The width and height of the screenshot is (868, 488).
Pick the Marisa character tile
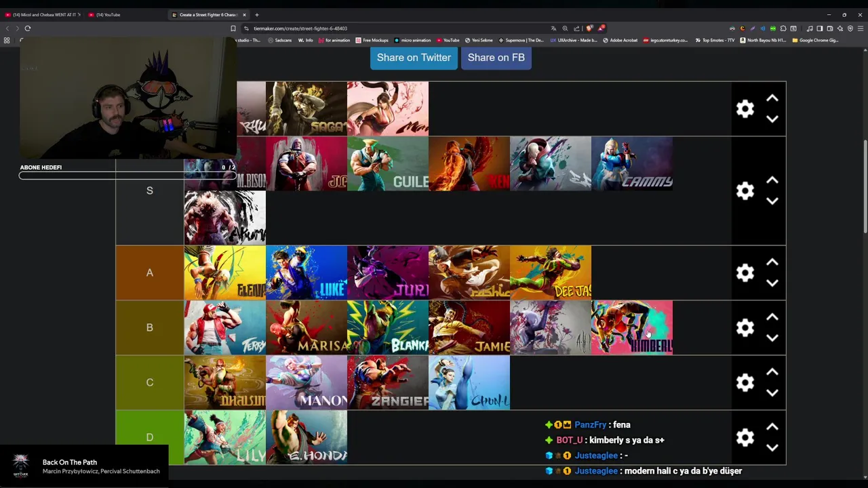pos(307,327)
